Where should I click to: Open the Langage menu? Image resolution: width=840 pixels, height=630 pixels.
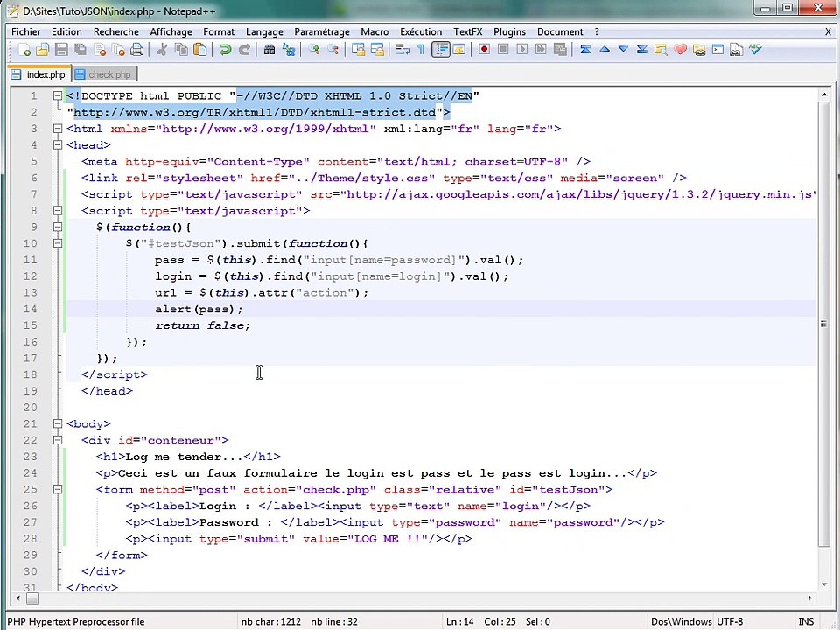264,31
